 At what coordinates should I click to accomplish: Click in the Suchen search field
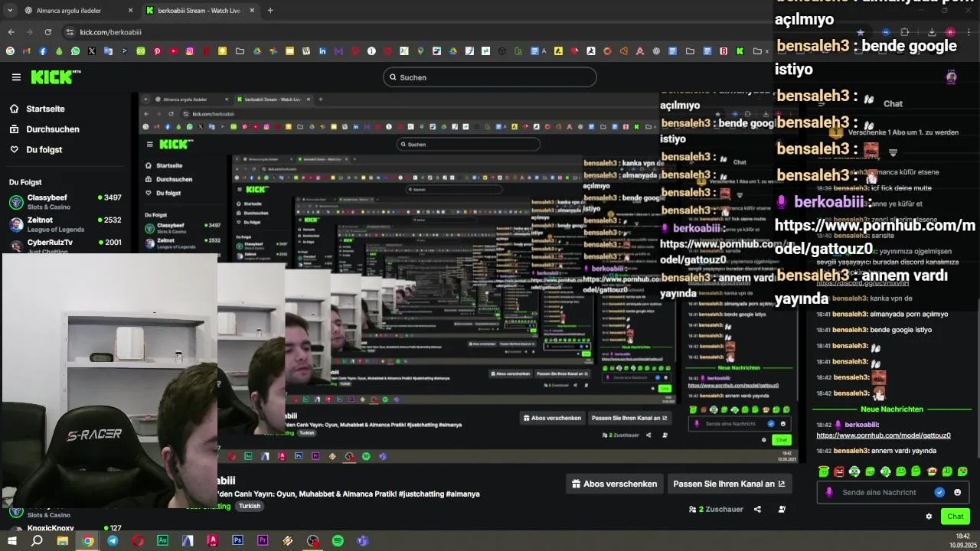tap(490, 77)
